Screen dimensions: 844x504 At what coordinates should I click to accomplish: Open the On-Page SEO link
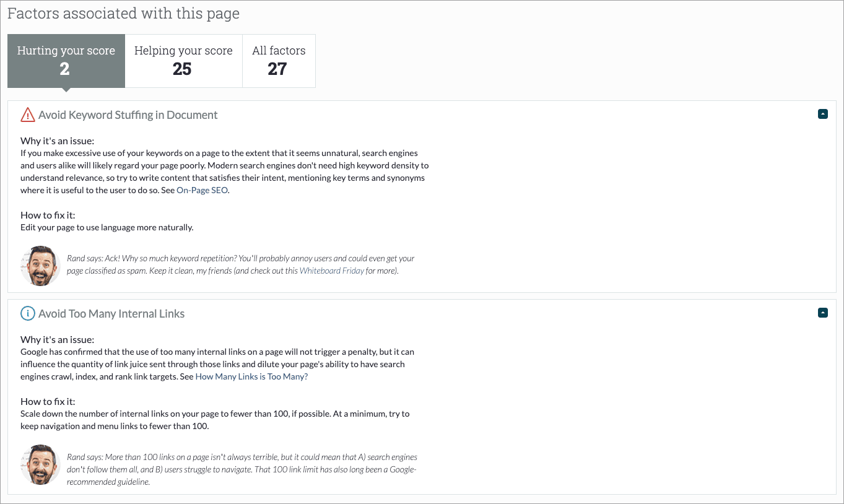(202, 190)
